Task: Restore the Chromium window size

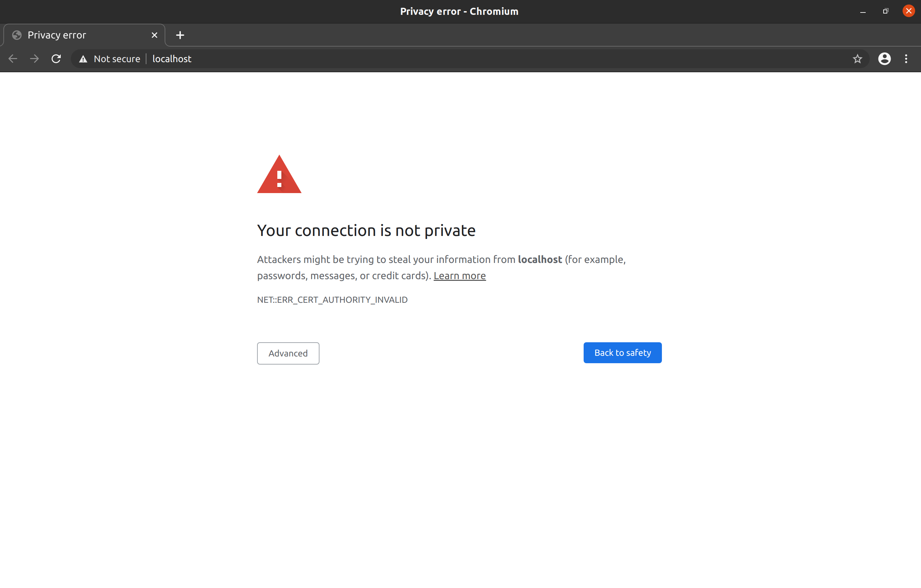Action: coord(886,11)
